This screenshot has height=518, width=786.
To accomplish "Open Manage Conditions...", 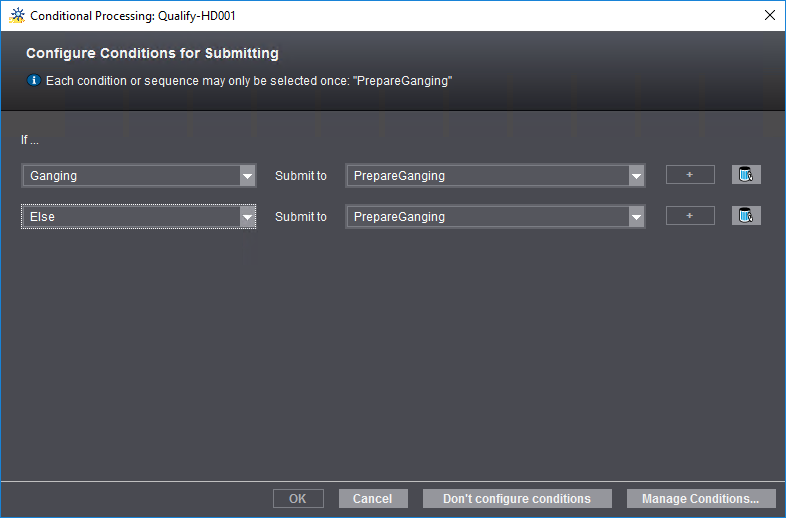I will (700, 498).
